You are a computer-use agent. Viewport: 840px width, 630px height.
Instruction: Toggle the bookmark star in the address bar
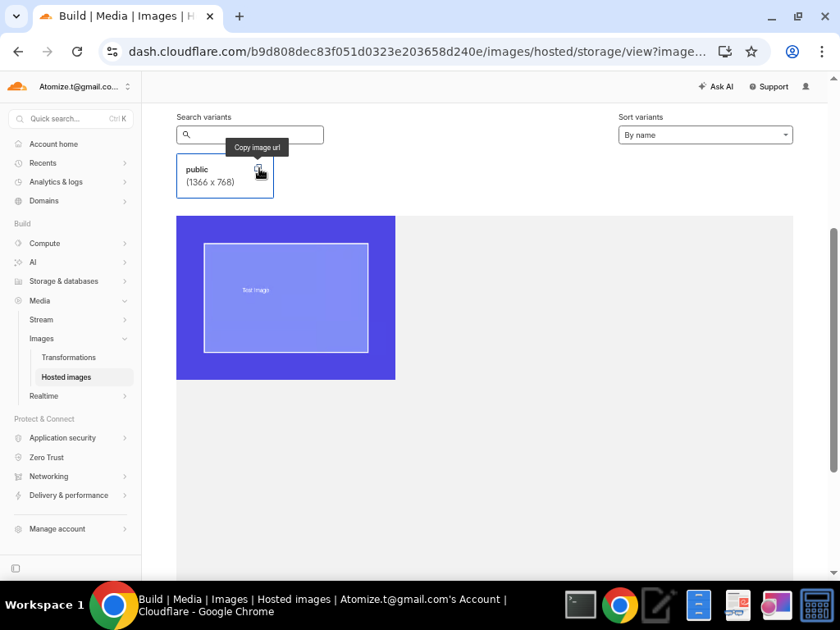click(x=751, y=51)
